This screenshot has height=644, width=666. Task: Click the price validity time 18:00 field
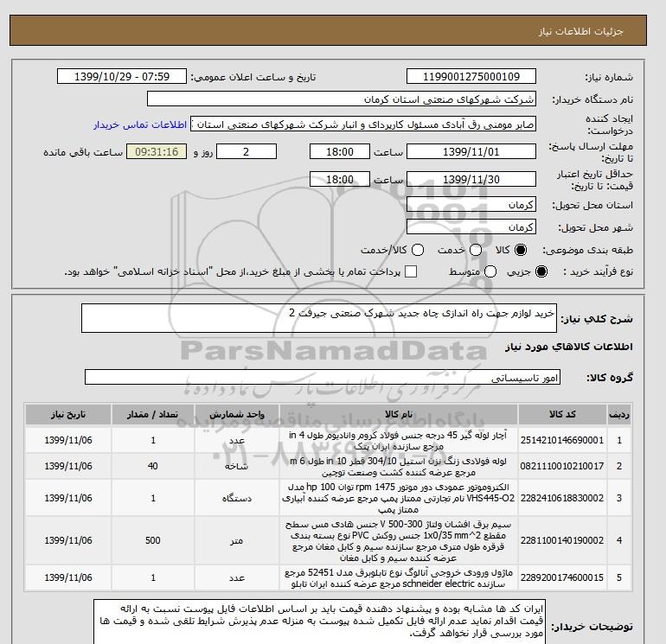[x=340, y=180]
